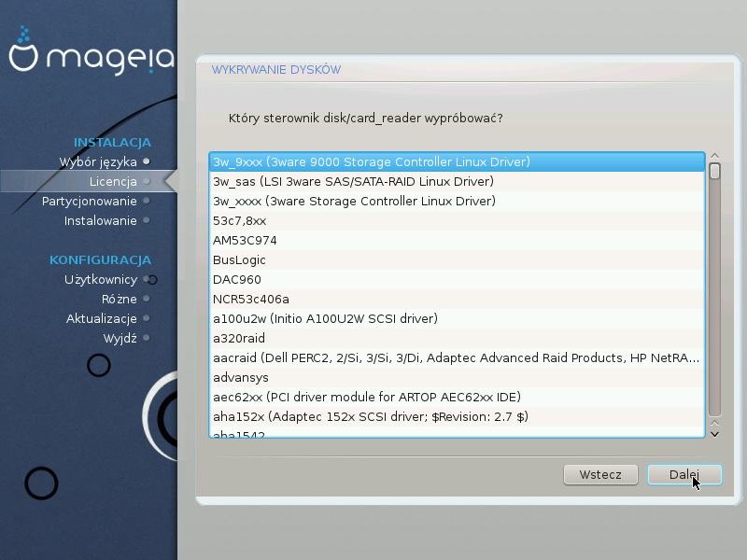This screenshot has height=560, width=747.
Task: Click the bullet next to Partycjonowanie
Action: [x=147, y=201]
